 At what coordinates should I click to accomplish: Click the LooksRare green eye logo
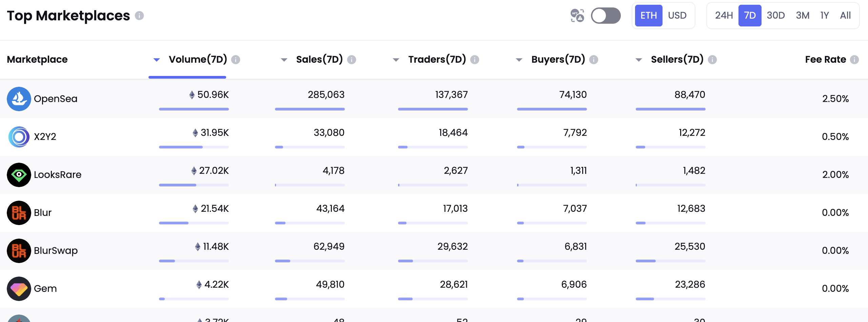(x=19, y=175)
